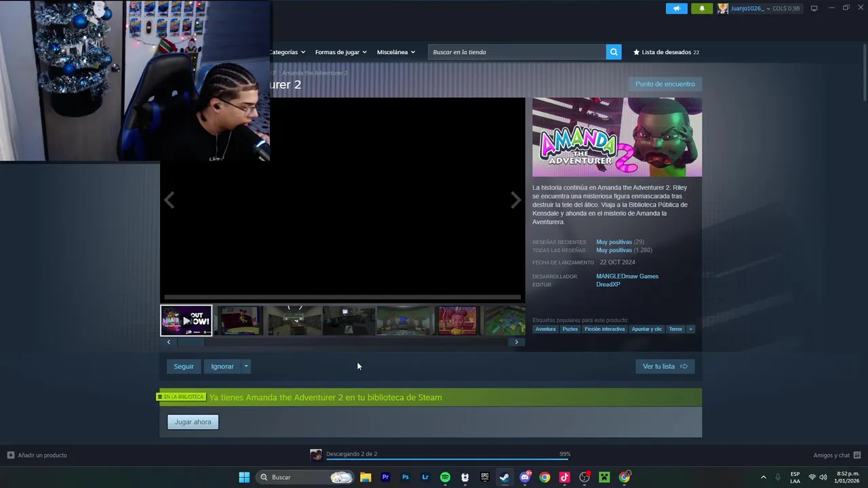The height and width of the screenshot is (488, 868).
Task: Open recent reviews Muy positivas link
Action: click(x=614, y=242)
